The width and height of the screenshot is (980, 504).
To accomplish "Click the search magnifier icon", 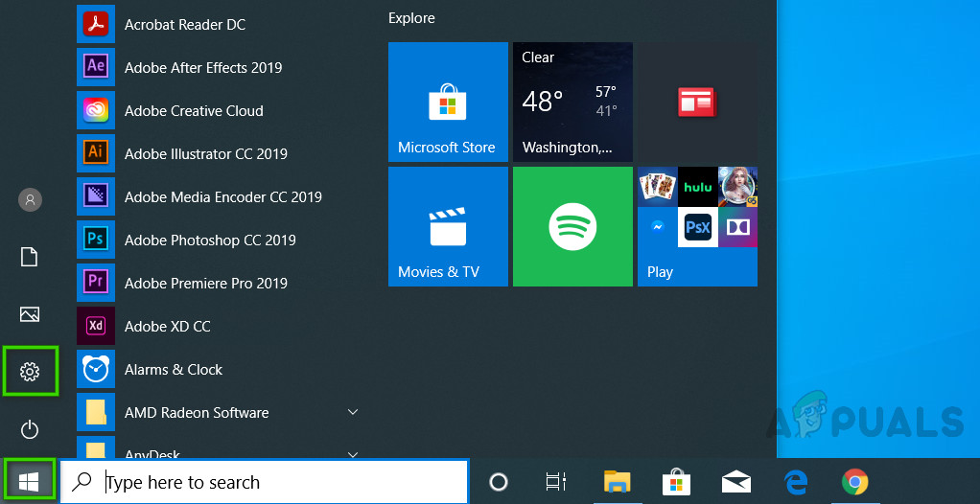I will (x=82, y=482).
